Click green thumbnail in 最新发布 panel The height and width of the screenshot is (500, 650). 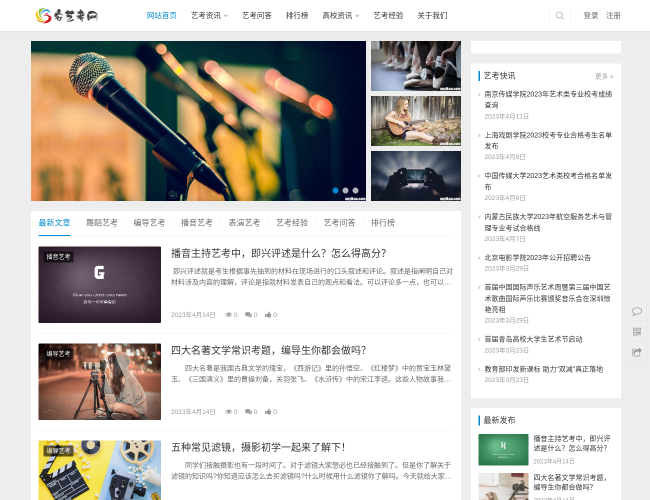click(x=503, y=449)
